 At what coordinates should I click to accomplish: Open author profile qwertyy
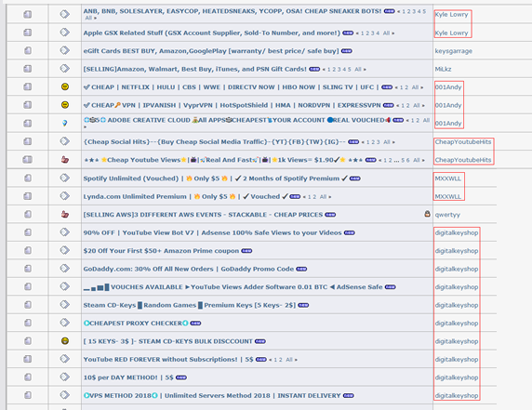(447, 215)
